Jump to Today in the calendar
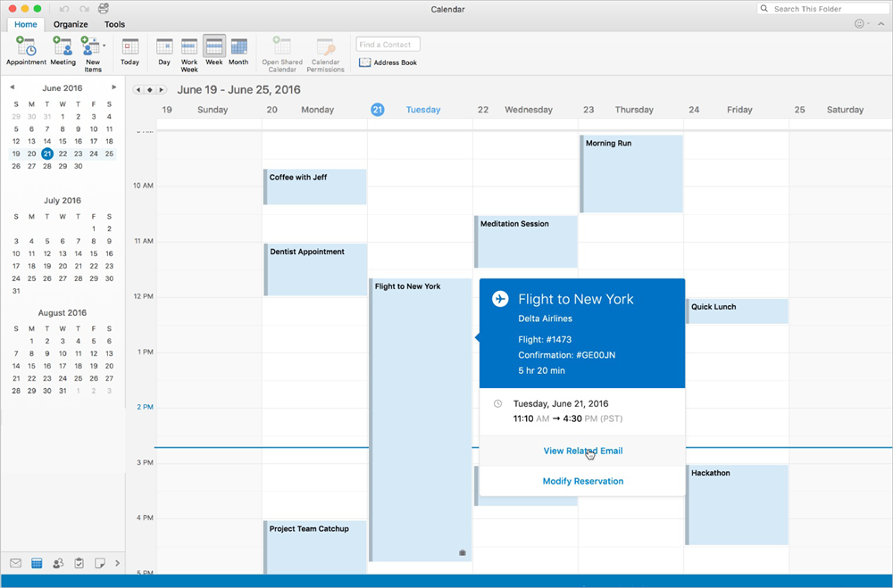Viewport: 893px width, 588px height. point(129,52)
